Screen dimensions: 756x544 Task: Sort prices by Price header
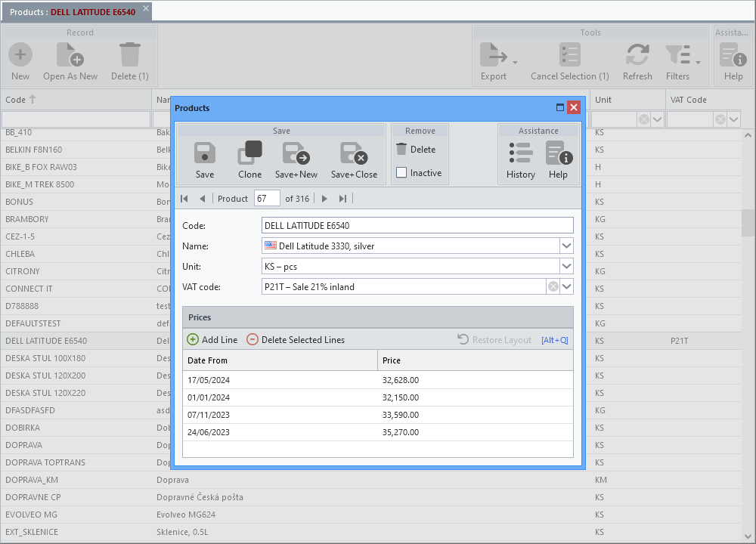click(476, 360)
